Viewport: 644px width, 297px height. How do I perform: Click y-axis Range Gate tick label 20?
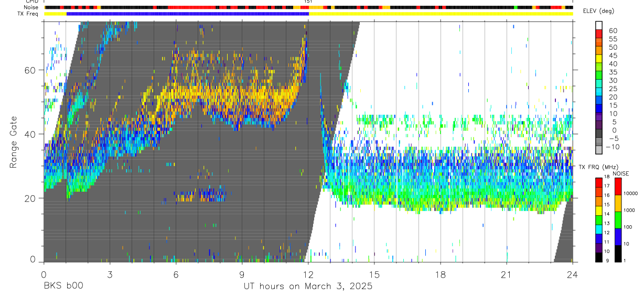[x=30, y=198]
